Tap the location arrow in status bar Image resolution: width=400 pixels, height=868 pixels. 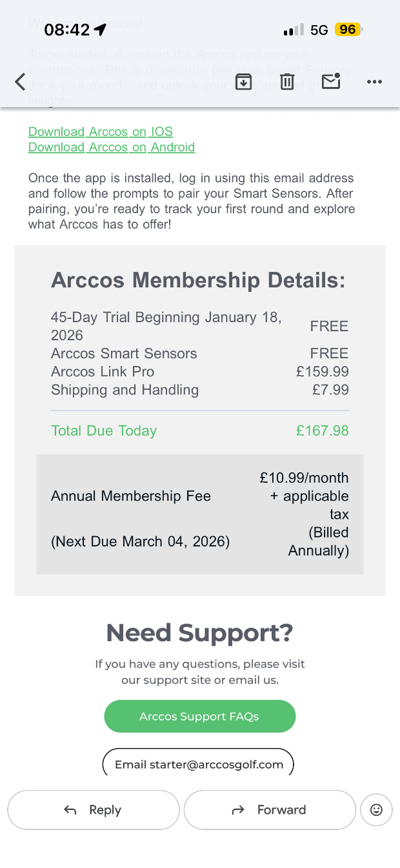point(100,30)
